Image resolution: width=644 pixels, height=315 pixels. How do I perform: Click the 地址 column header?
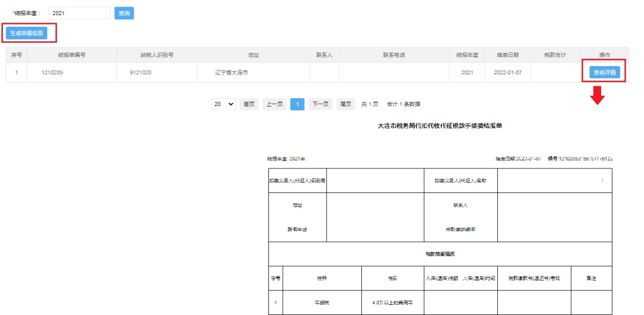pos(254,55)
